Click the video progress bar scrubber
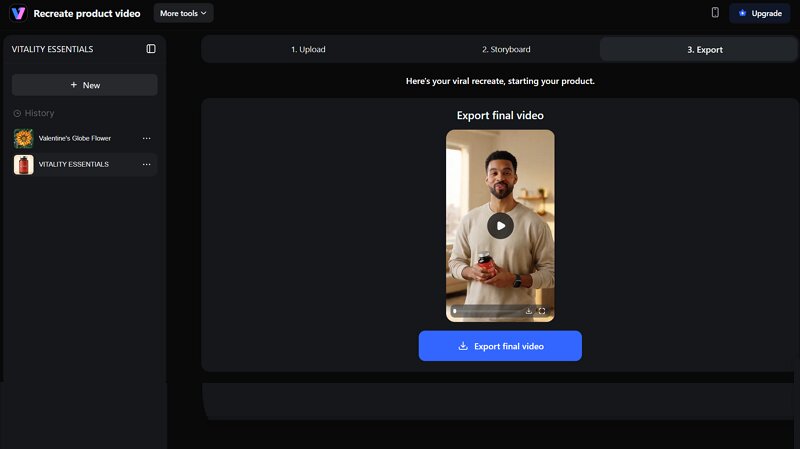 click(456, 311)
